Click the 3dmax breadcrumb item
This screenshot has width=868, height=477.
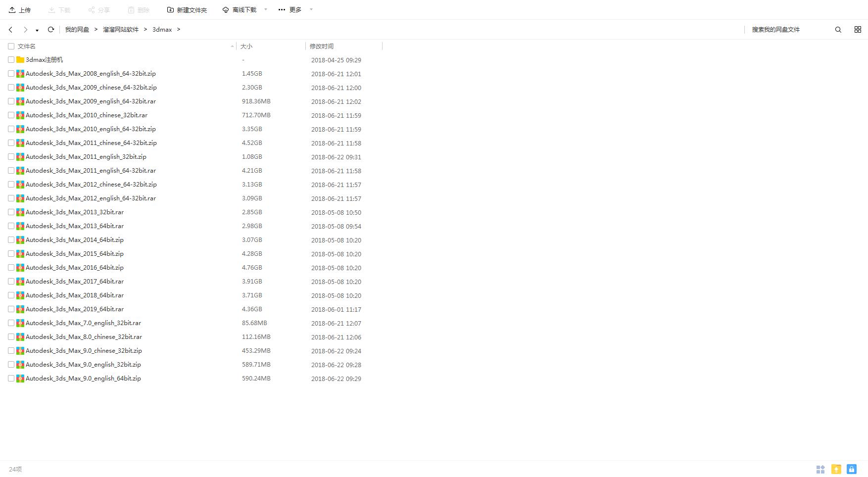coord(162,30)
